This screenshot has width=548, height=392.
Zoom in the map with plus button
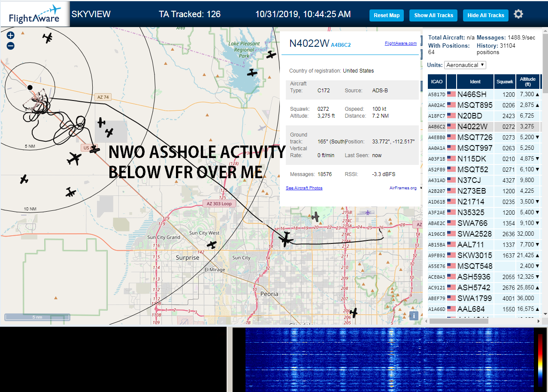coord(11,35)
